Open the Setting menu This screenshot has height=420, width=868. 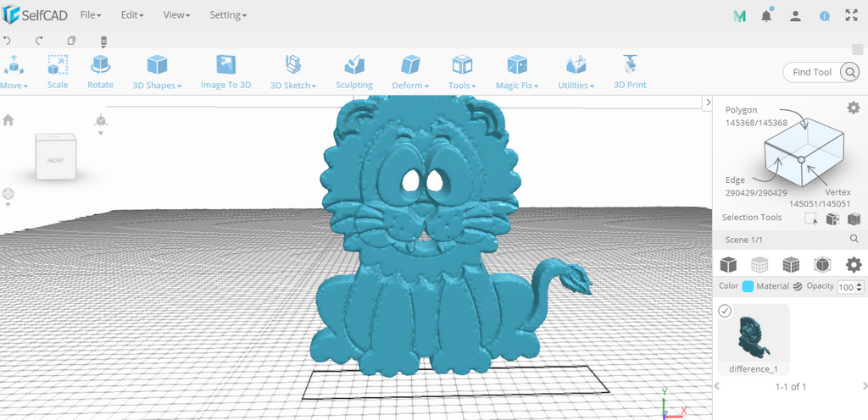click(228, 15)
